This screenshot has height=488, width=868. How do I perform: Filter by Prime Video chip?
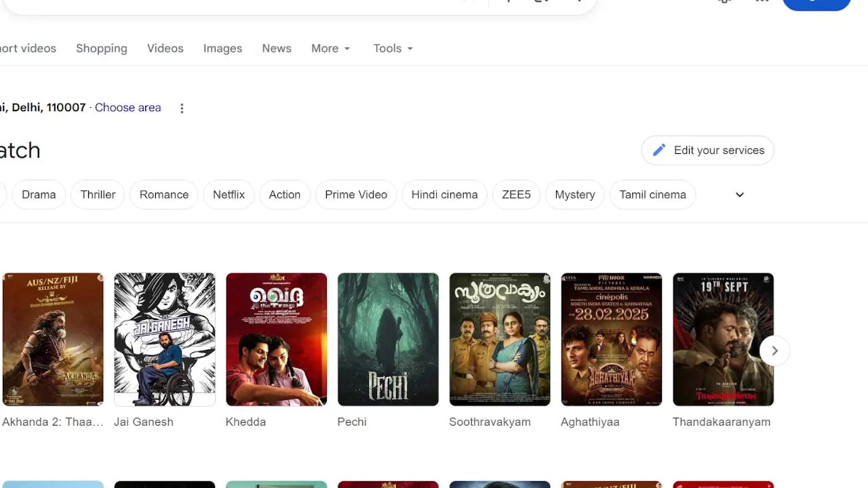(356, 195)
